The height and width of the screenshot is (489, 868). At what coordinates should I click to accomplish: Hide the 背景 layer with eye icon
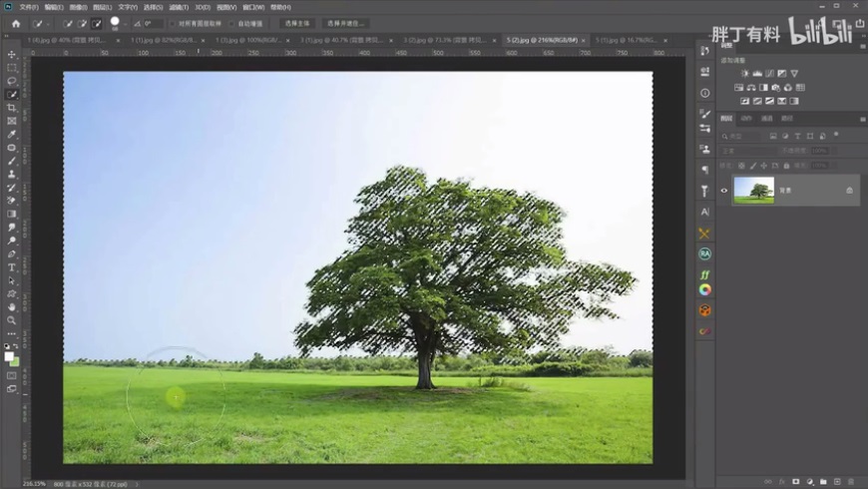click(x=725, y=190)
